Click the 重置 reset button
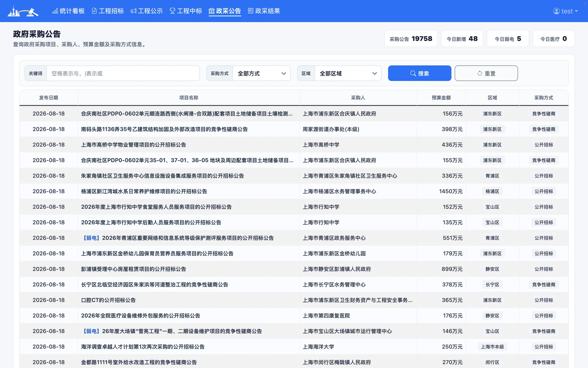This screenshot has height=368, width=588. pos(486,73)
